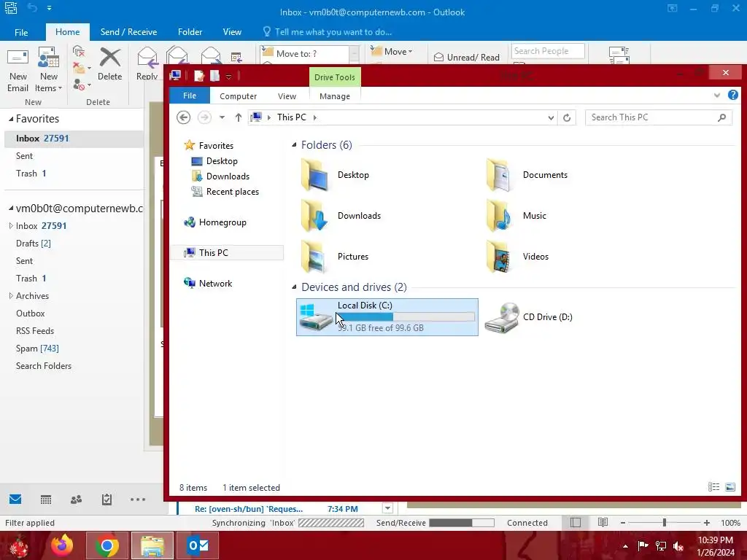The width and height of the screenshot is (747, 560).
Task: Click Search This PC field
Action: (x=659, y=117)
